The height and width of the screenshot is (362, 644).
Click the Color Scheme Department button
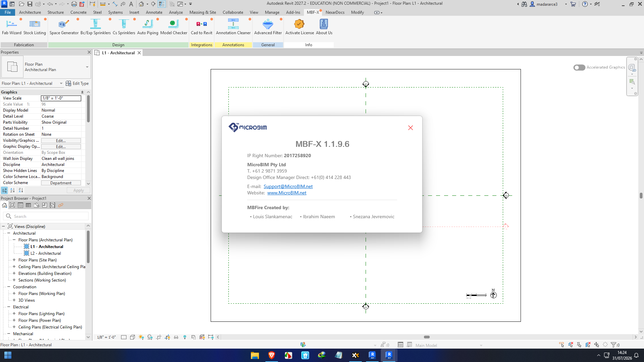point(61,183)
